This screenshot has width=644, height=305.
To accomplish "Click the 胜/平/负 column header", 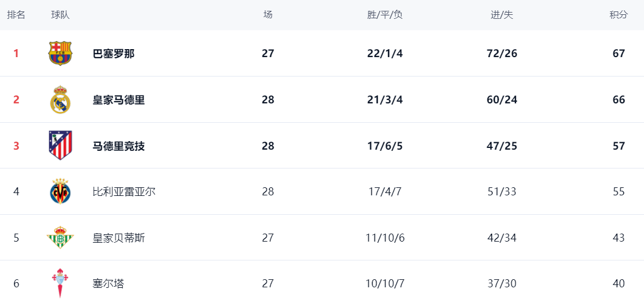I will [x=385, y=15].
